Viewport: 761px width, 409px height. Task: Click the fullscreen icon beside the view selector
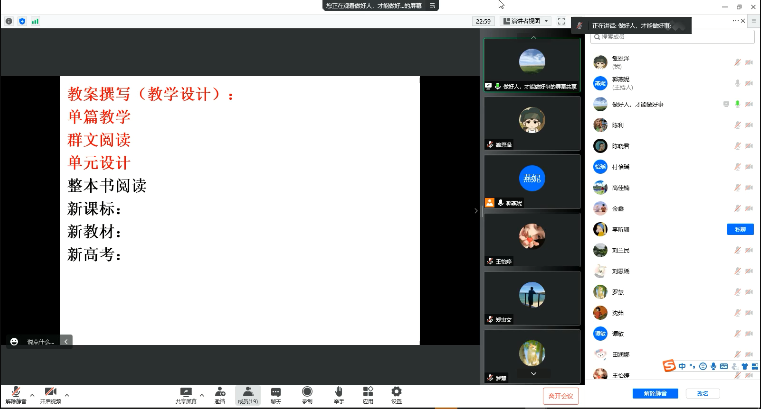click(562, 20)
